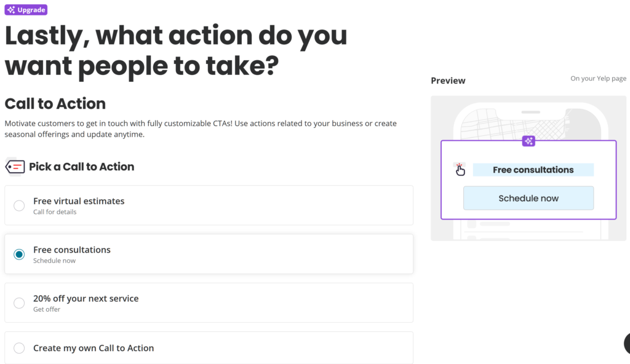Click the On your Yelp page text

coord(598,79)
